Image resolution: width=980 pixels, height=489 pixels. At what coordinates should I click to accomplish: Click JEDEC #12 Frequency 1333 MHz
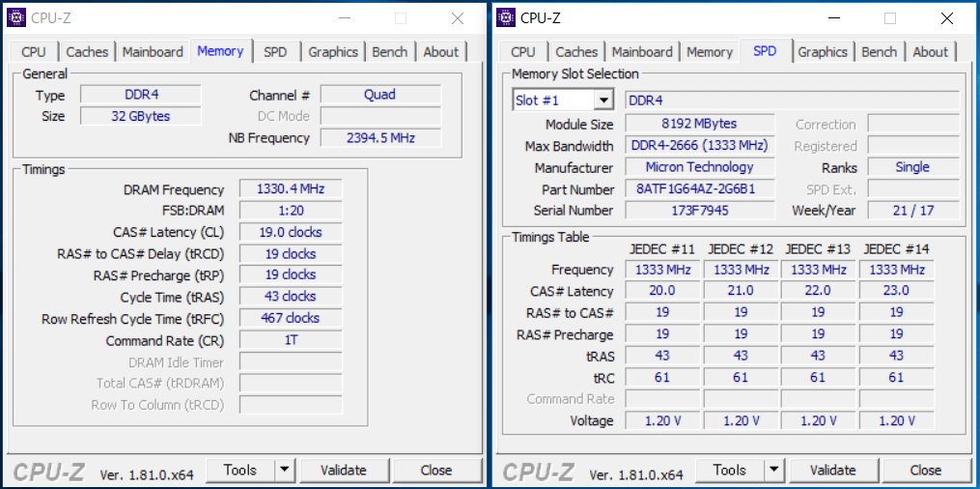click(741, 270)
